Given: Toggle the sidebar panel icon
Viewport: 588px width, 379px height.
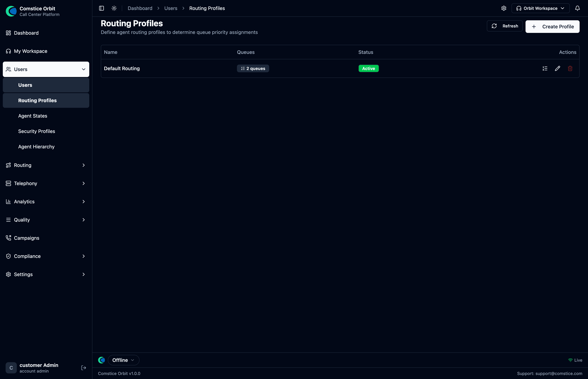Looking at the screenshot, I should pyautogui.click(x=101, y=8).
